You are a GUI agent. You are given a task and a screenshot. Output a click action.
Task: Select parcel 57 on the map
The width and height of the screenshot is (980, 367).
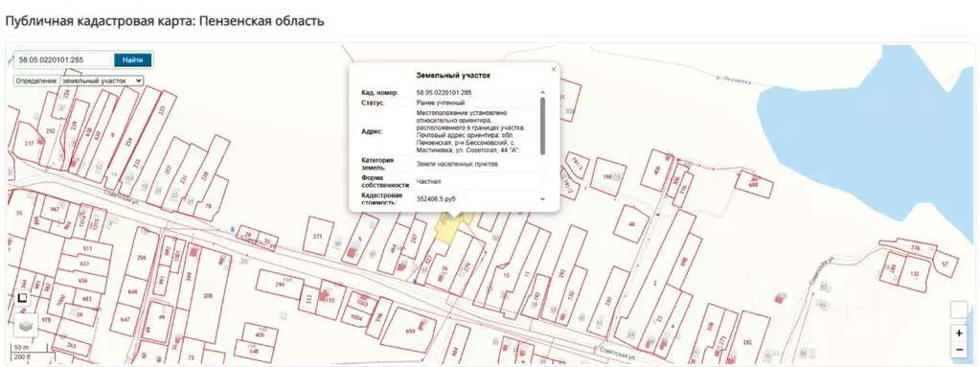(x=945, y=264)
